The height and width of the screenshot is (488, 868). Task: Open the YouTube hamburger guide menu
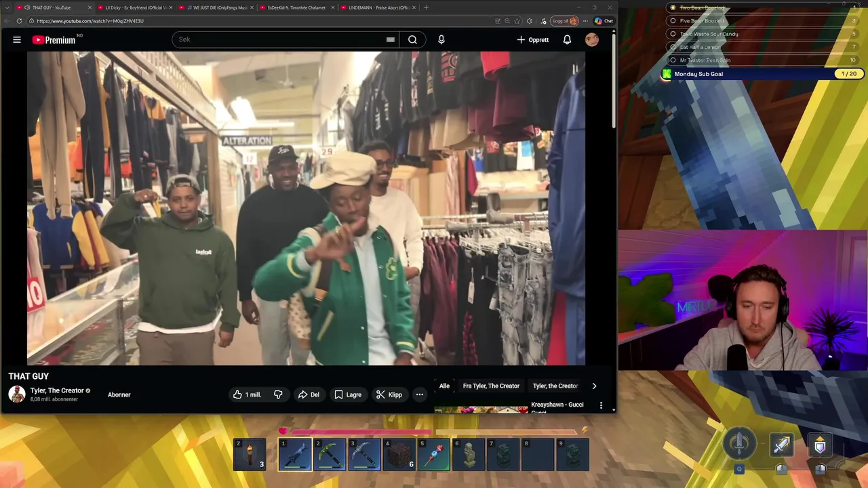[16, 40]
